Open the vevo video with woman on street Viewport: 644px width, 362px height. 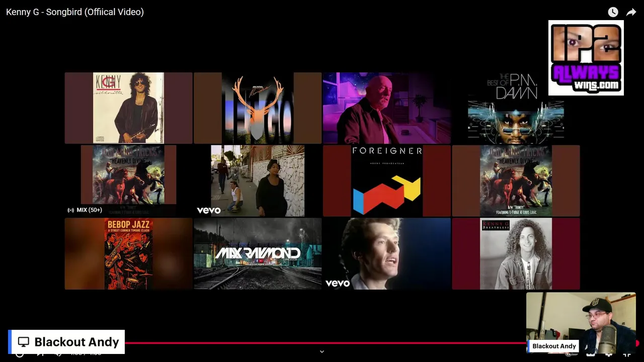(x=258, y=181)
